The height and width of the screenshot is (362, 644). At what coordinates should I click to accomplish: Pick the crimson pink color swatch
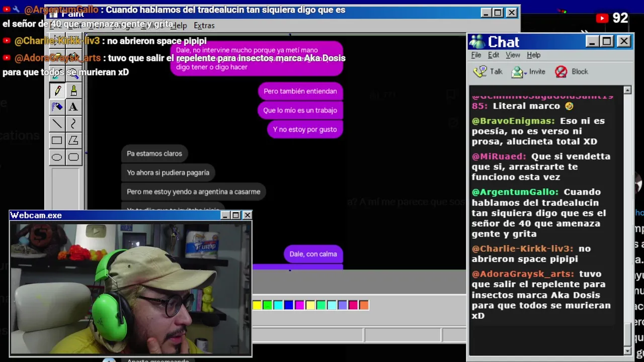click(x=353, y=305)
